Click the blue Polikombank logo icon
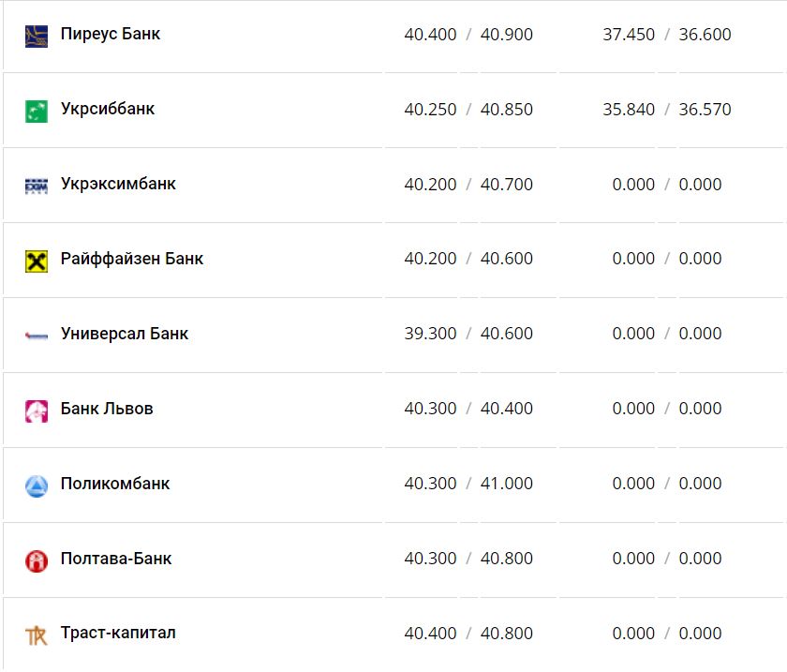 coord(36,485)
